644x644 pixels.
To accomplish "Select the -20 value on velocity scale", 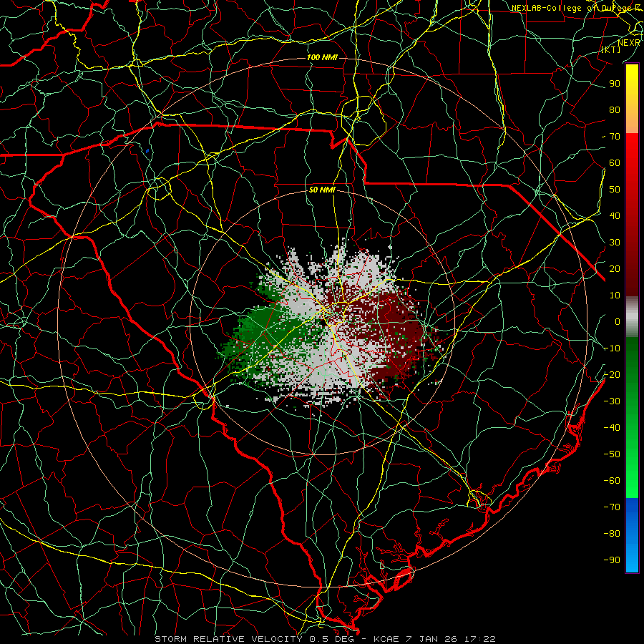I will point(612,374).
